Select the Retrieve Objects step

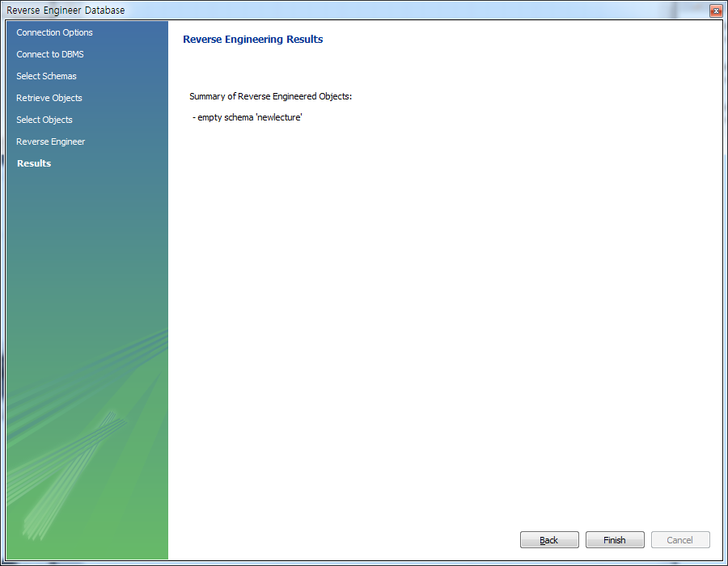(49, 98)
